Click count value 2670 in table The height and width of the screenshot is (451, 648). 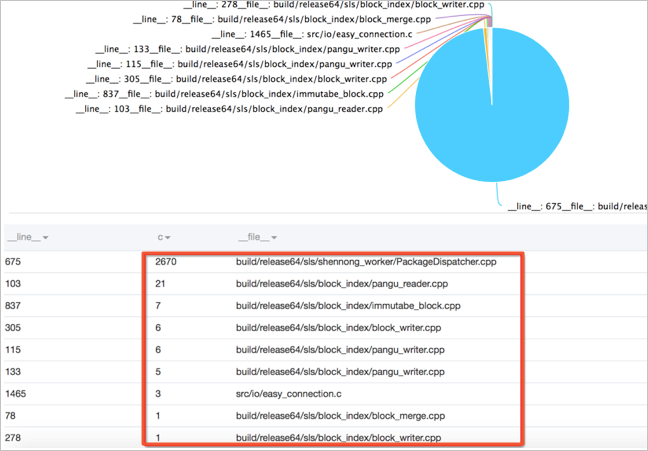(167, 263)
